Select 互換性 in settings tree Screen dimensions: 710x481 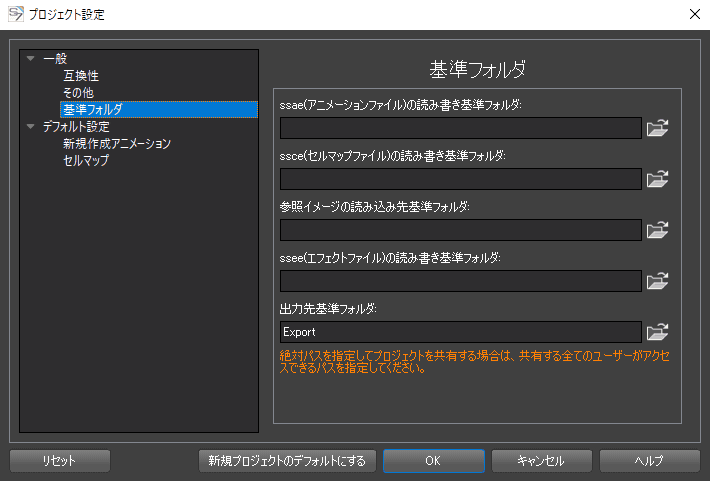(81, 76)
